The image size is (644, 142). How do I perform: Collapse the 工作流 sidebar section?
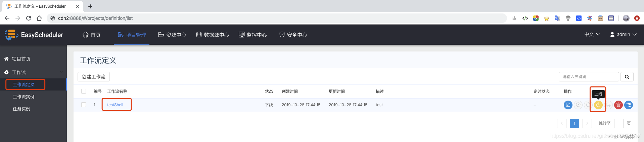click(33, 72)
